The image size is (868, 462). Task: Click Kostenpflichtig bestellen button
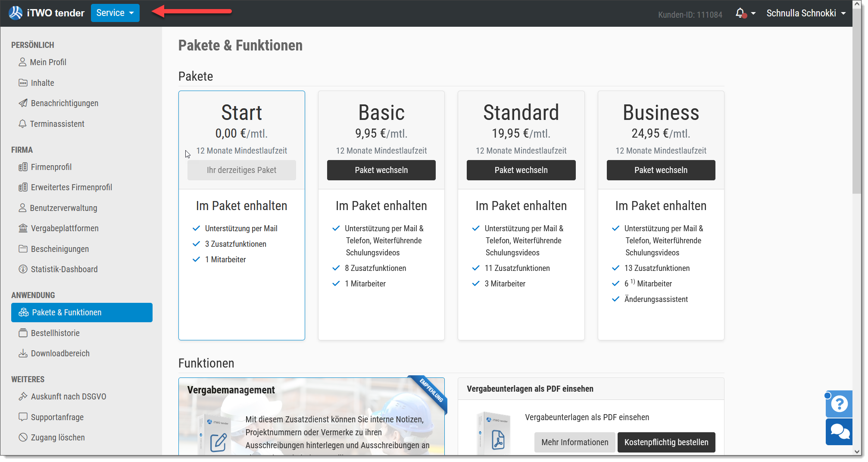point(666,442)
